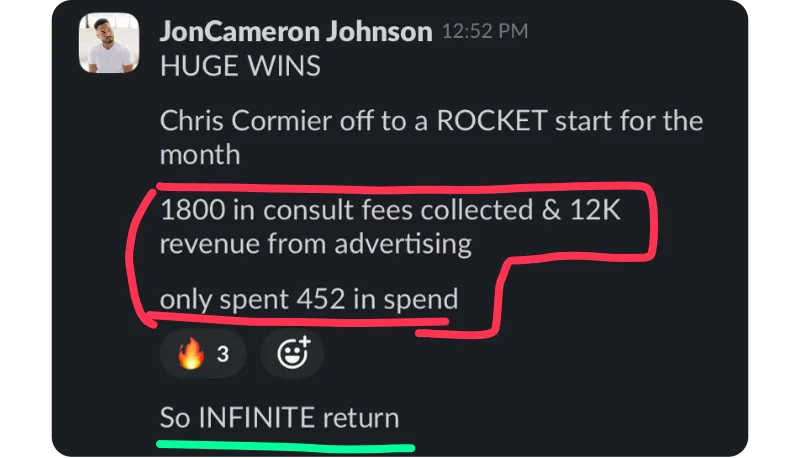Click the reaction count number 3

pos(223,355)
